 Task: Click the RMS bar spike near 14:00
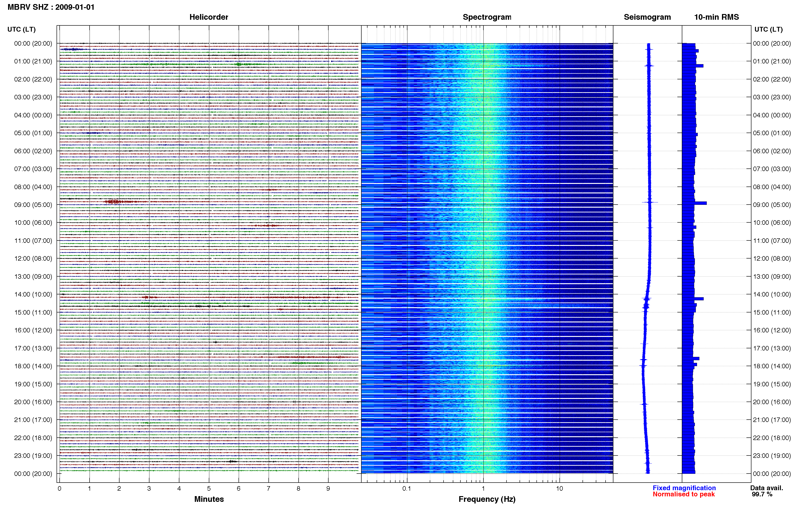(x=693, y=299)
